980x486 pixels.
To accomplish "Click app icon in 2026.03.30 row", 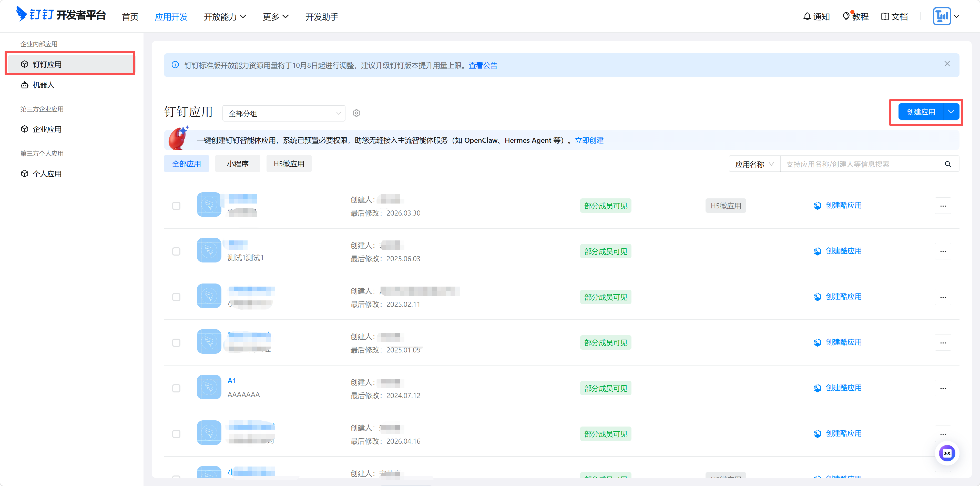I will (209, 204).
